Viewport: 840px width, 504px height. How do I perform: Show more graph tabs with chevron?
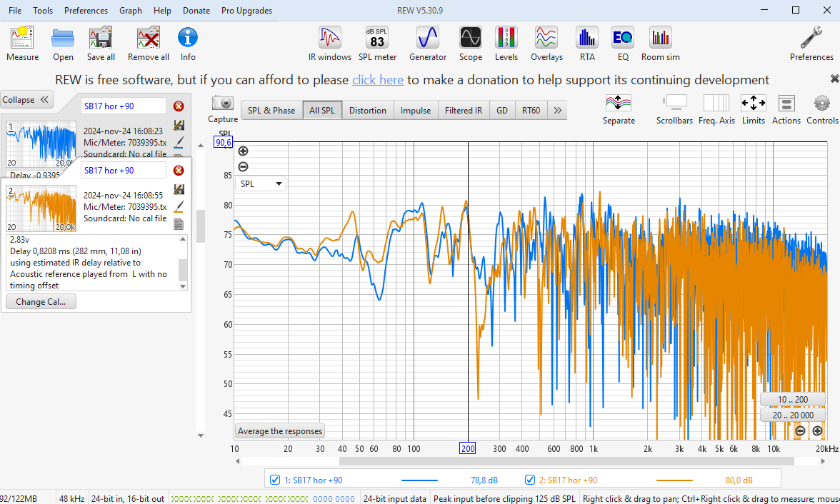[558, 111]
